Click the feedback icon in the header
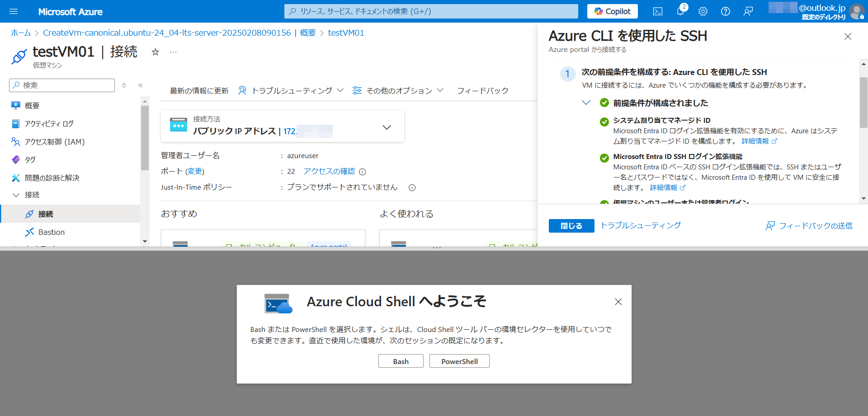 point(748,11)
